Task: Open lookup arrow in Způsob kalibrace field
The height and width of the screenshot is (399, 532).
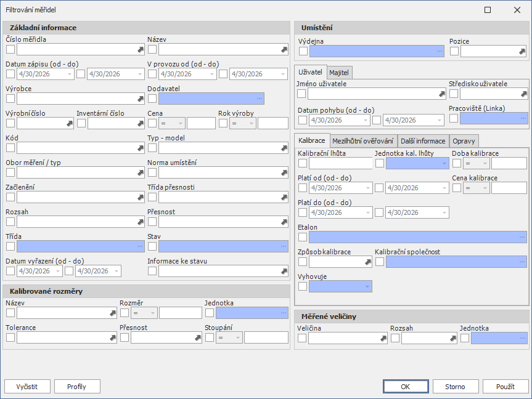Action: 368,262
